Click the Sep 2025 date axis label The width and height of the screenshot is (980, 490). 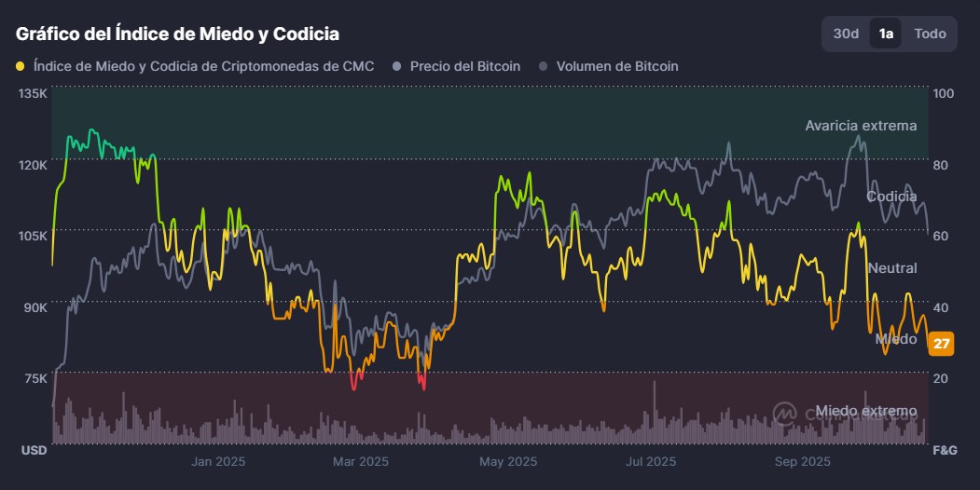pos(802,461)
